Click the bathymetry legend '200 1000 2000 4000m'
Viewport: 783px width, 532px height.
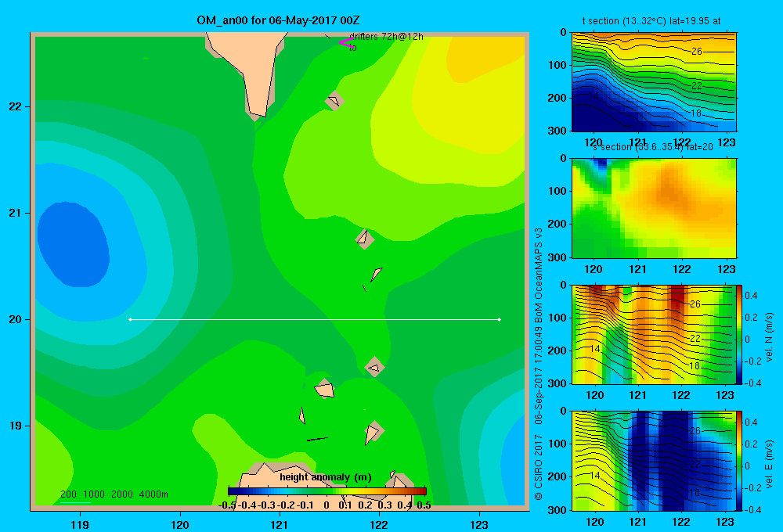[114, 494]
